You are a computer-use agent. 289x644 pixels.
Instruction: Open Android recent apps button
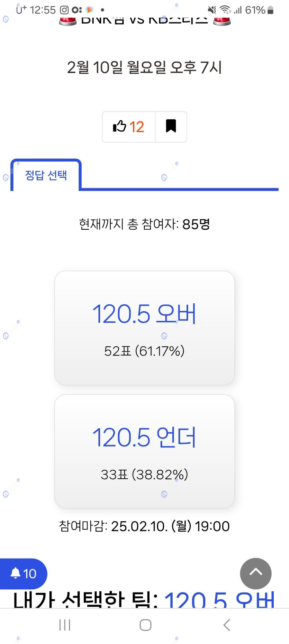click(65, 625)
